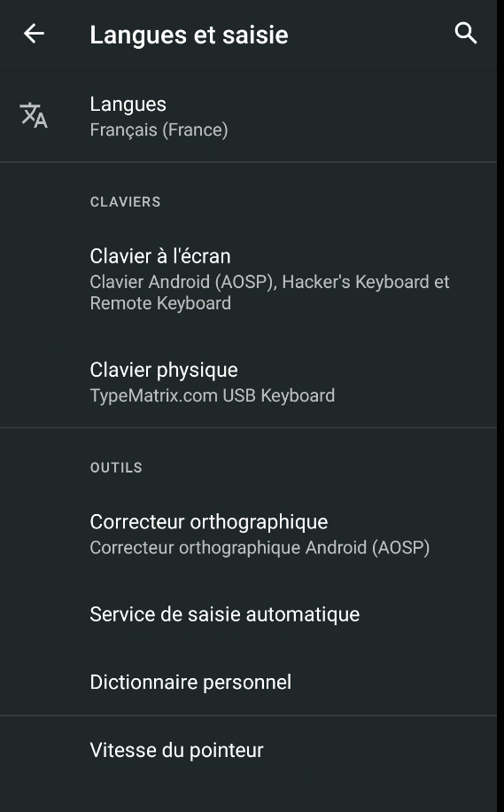Open the Langues setting
This screenshot has width=504, height=812.
(248, 116)
